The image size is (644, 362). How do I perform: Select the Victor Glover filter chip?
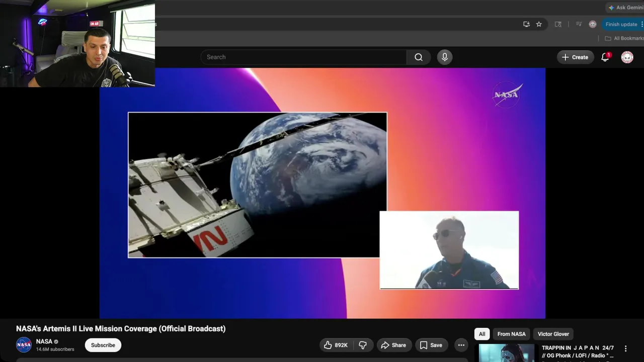coord(553,334)
